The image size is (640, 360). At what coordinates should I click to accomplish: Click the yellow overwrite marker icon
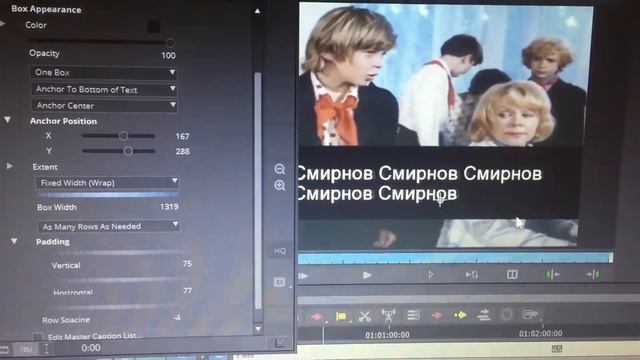pyautogui.click(x=341, y=316)
